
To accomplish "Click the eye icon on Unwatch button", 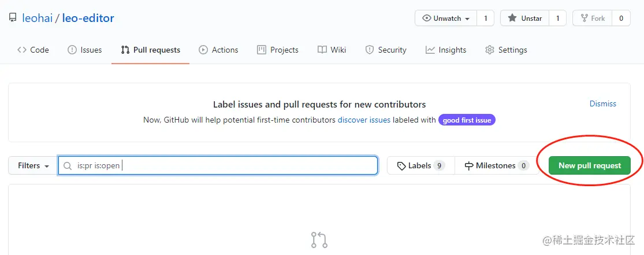I will click(427, 18).
